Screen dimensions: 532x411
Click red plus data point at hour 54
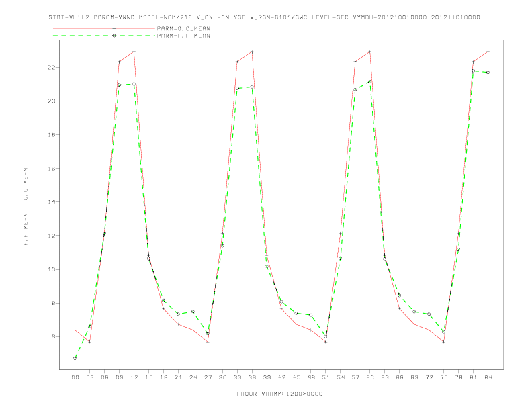point(341,233)
